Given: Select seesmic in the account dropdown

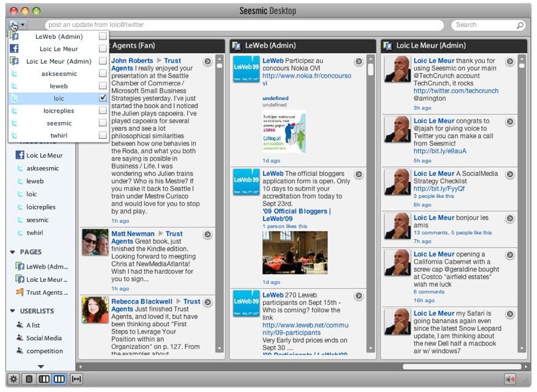Looking at the screenshot, I should tap(58, 123).
